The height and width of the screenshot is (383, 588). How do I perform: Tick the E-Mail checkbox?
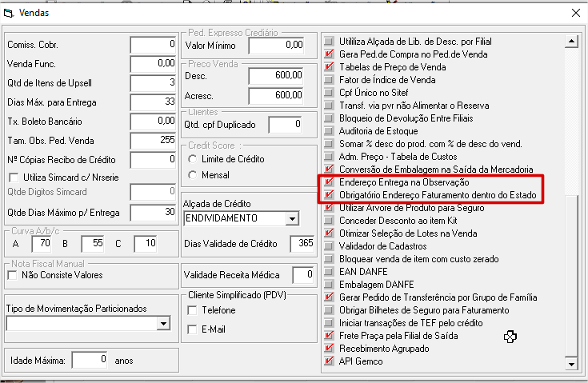point(192,329)
